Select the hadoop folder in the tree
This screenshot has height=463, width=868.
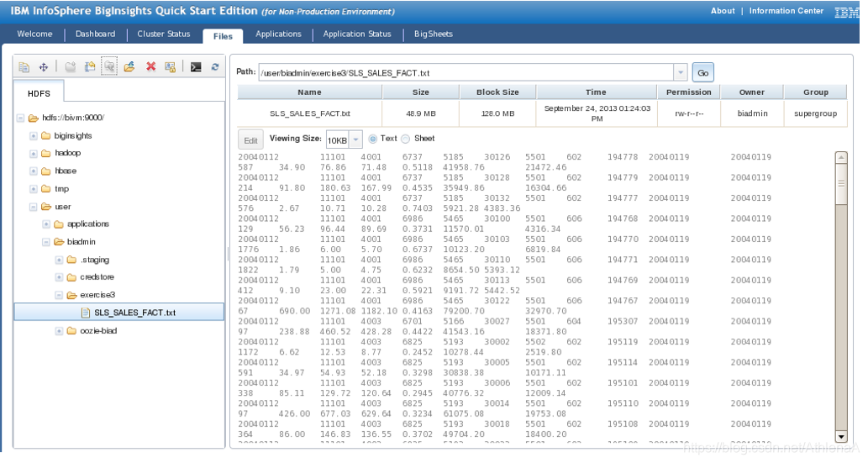tap(67, 154)
